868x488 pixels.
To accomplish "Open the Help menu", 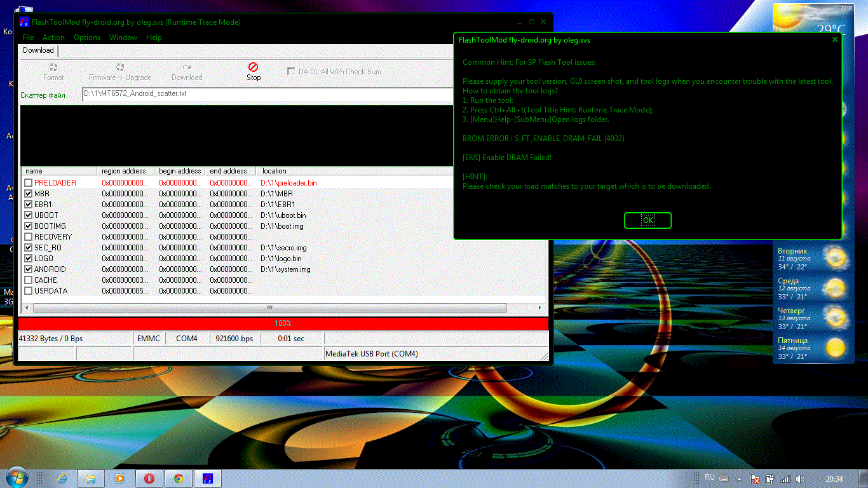I will pyautogui.click(x=154, y=37).
